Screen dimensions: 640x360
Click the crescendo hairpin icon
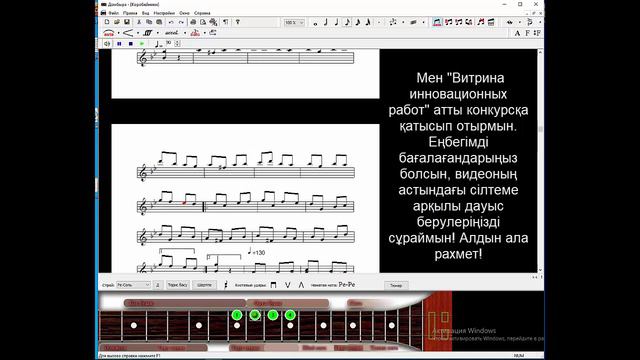click(128, 33)
